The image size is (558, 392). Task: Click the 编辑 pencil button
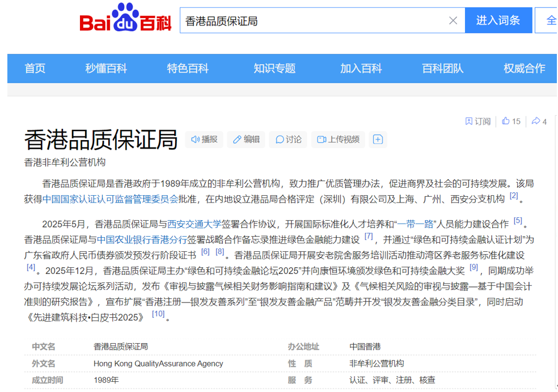[246, 139]
